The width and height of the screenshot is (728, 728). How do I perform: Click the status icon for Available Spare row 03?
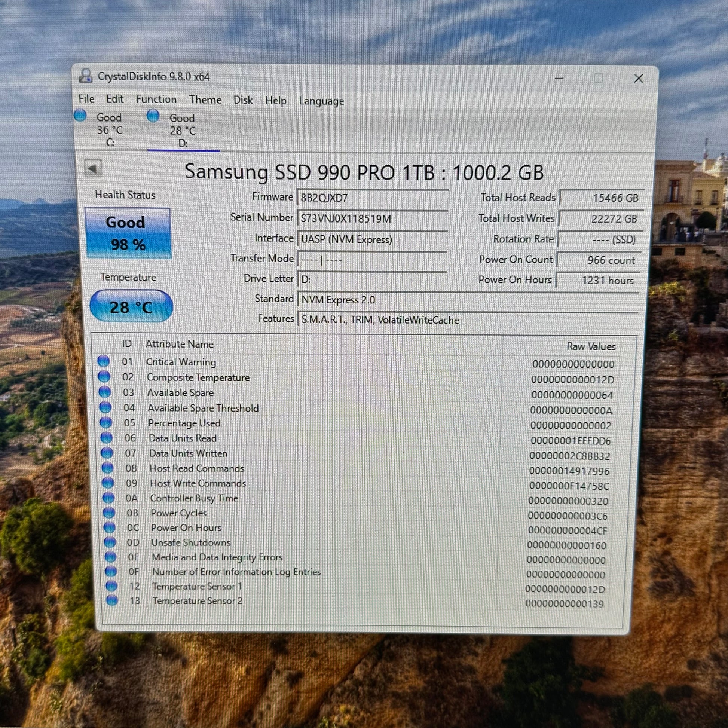(105, 392)
